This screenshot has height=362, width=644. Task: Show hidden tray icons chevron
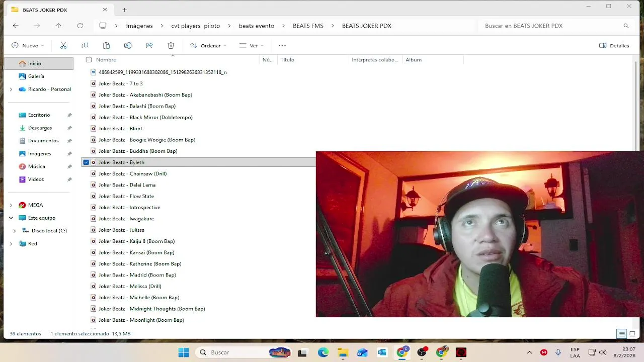(x=529, y=352)
